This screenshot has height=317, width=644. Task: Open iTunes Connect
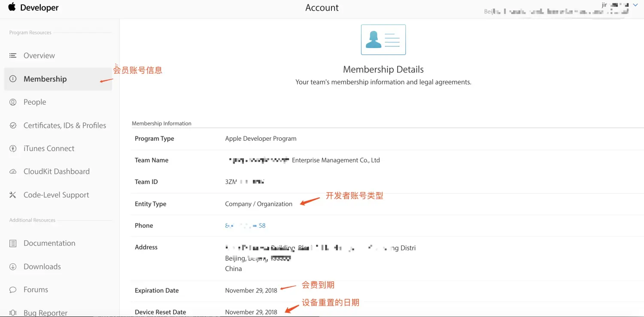49,148
